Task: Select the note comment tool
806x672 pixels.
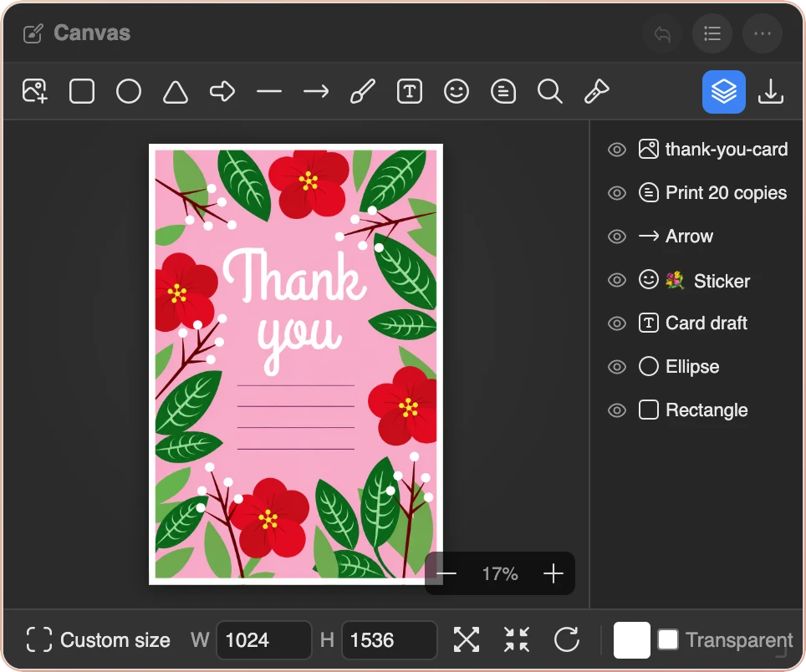Action: [x=502, y=91]
